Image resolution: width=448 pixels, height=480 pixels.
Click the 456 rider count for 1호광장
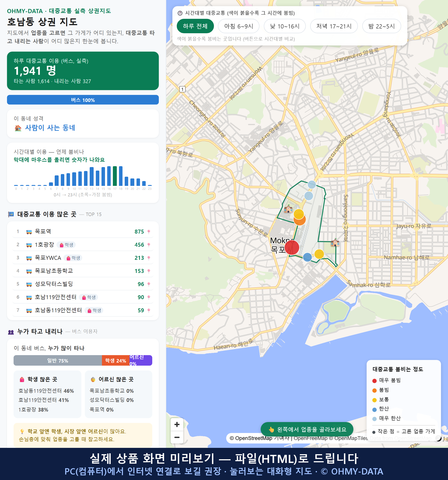[139, 245]
